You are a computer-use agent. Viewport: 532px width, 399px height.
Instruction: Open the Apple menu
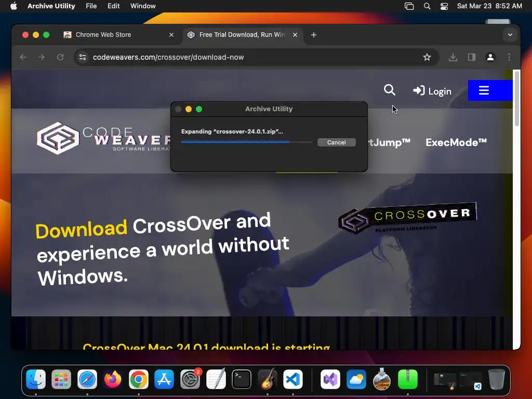point(14,6)
